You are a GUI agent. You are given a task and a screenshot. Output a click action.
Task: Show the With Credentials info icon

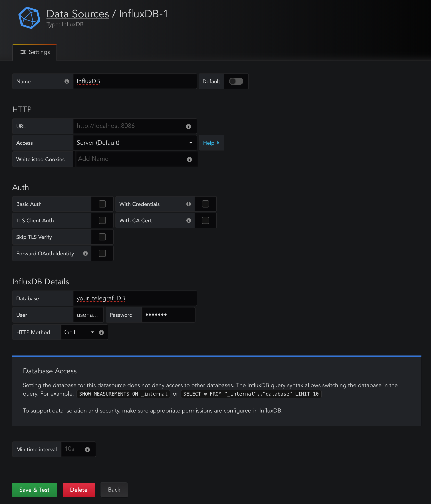pyautogui.click(x=189, y=204)
